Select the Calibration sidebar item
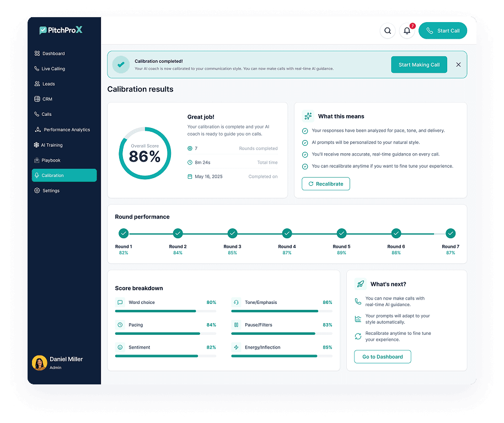 (65, 175)
